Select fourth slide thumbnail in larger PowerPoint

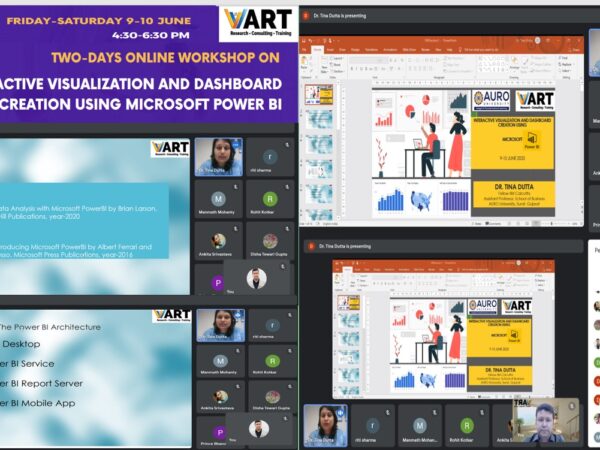click(319, 169)
